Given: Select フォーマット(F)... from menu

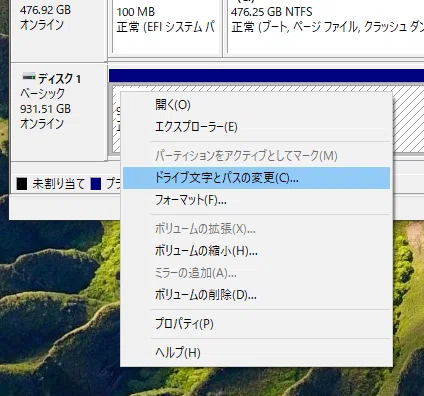Looking at the screenshot, I should pyautogui.click(x=256, y=200).
